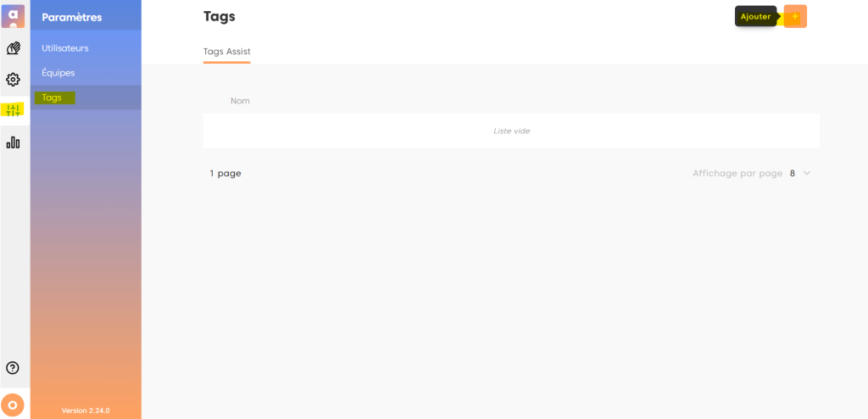Click the orange plus Ajouter button
This screenshot has width=868, height=419.
(x=795, y=17)
